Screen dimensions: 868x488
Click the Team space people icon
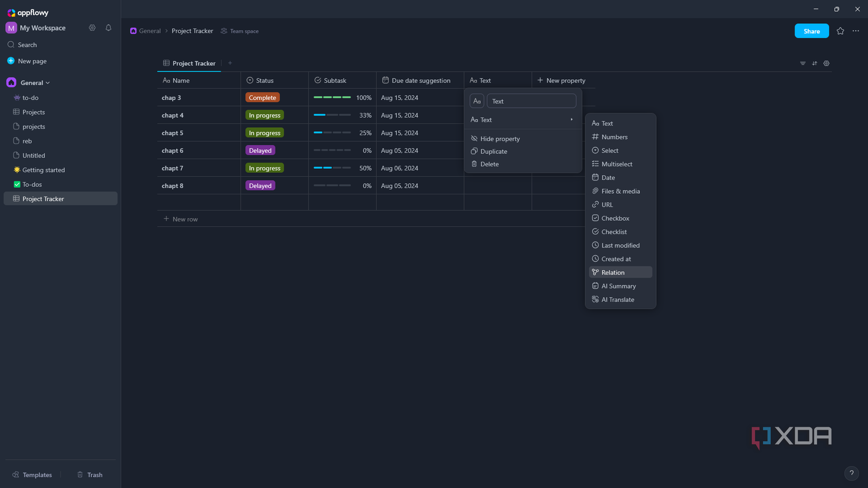[224, 31]
